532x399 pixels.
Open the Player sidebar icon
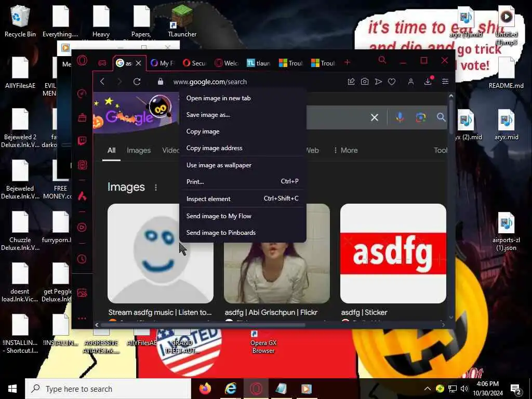click(x=82, y=228)
